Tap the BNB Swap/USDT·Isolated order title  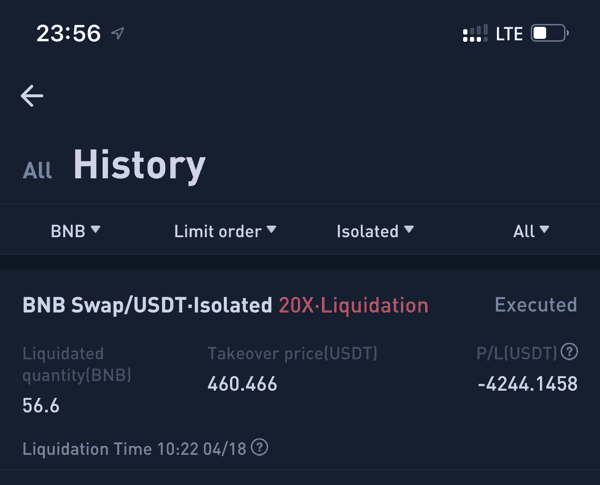(x=147, y=305)
